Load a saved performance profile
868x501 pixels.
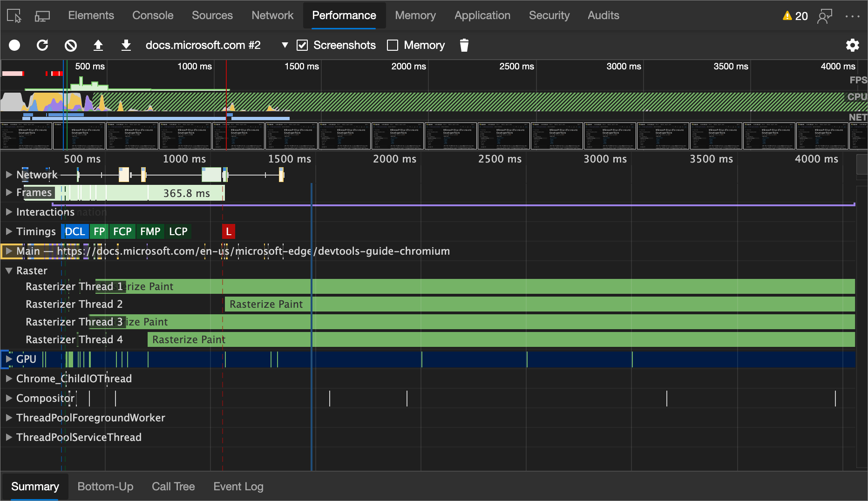pos(98,45)
